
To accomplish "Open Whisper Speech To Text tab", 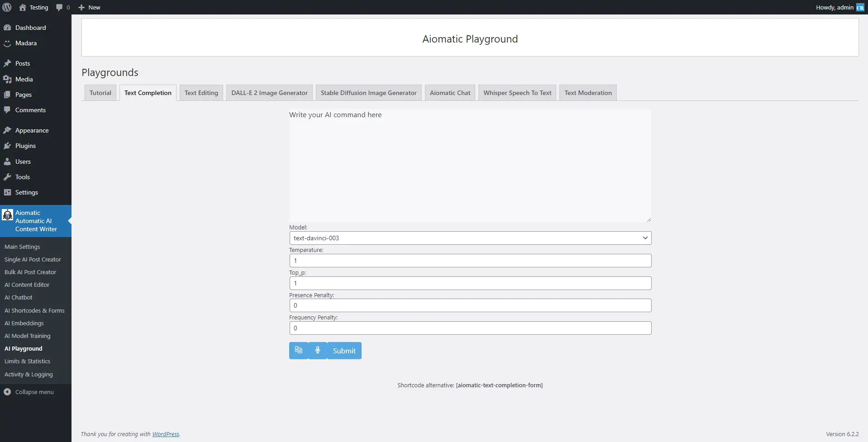I will point(517,93).
